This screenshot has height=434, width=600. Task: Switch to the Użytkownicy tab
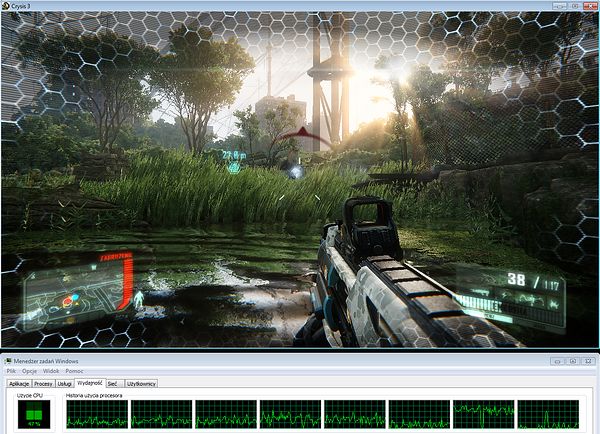(x=141, y=383)
